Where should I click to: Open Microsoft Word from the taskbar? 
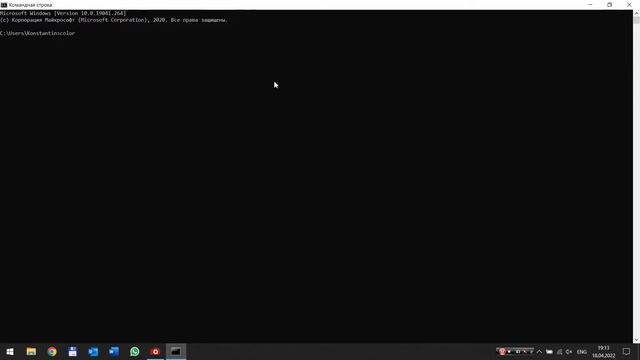pyautogui.click(x=114, y=351)
